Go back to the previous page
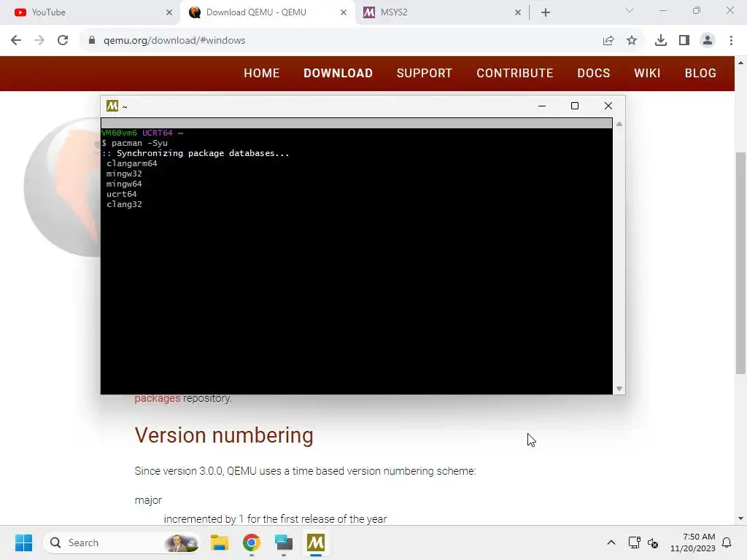Image resolution: width=747 pixels, height=560 pixels. pos(16,41)
